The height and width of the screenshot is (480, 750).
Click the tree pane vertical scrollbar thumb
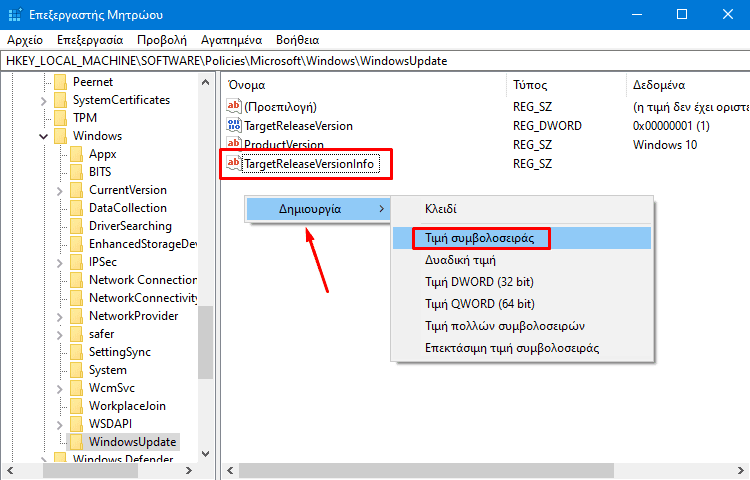point(206,342)
